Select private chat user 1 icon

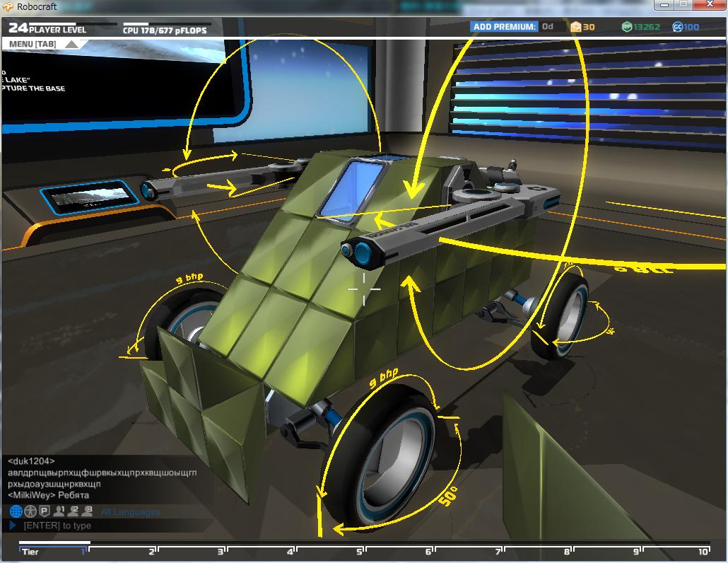tap(59, 511)
